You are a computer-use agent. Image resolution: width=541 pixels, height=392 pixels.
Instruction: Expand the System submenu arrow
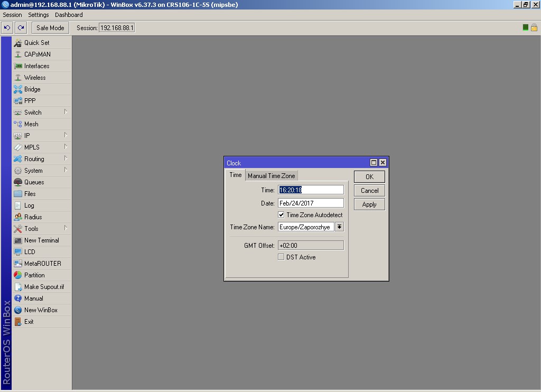(66, 170)
